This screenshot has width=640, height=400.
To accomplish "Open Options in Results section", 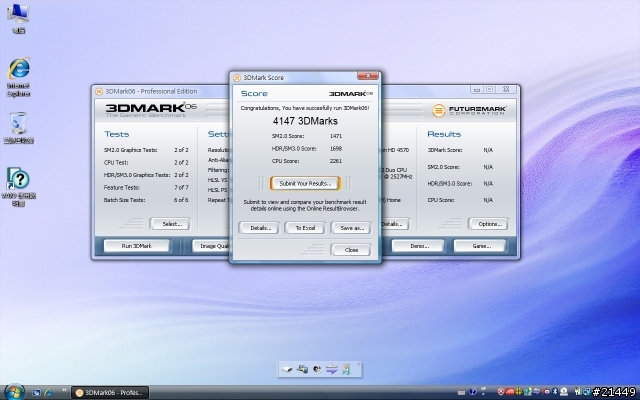I will coord(488,224).
